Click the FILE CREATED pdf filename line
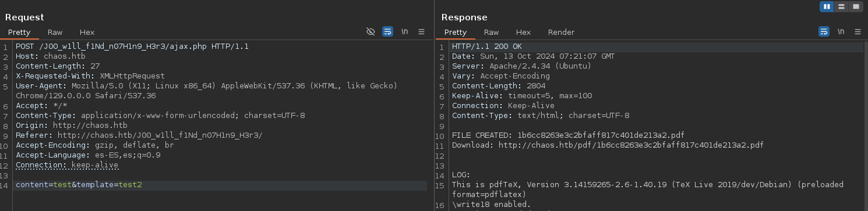The image size is (868, 211). pos(568,135)
